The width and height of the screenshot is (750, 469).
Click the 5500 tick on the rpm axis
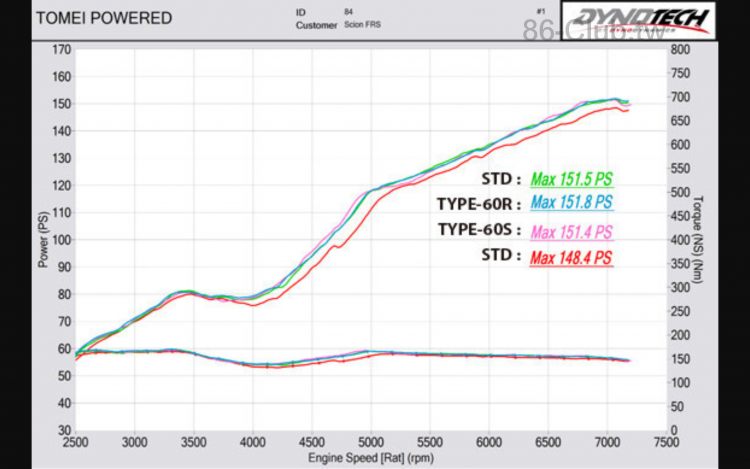pyautogui.click(x=430, y=442)
